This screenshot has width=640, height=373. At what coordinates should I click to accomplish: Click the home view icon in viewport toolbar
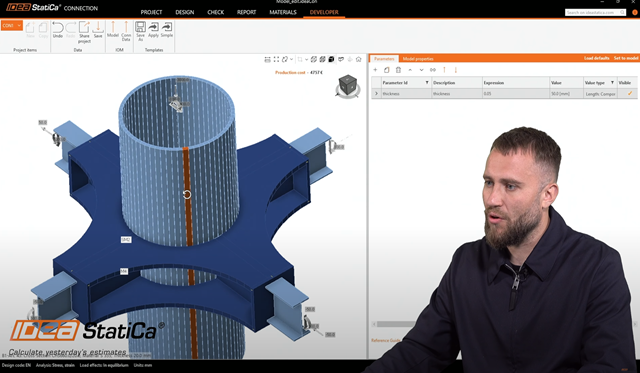click(x=358, y=60)
